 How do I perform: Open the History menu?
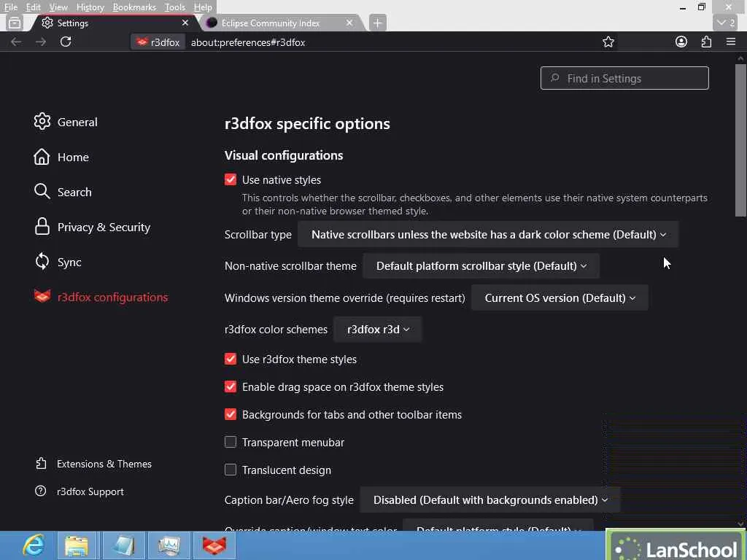(90, 7)
